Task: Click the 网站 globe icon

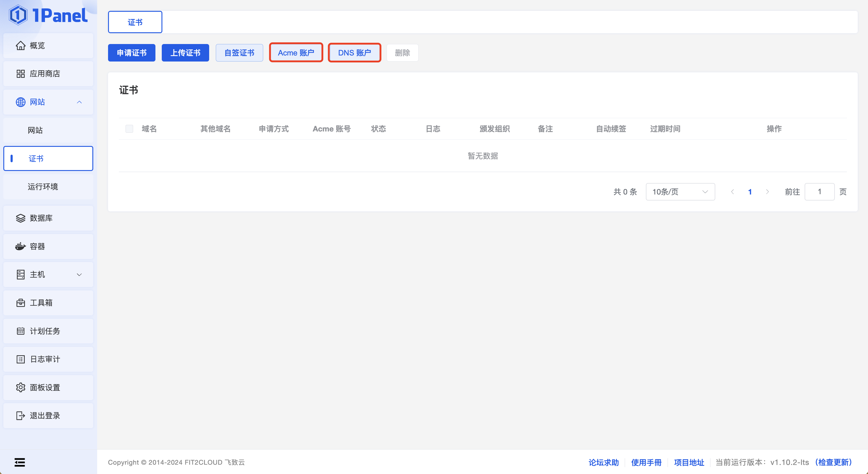Action: click(x=21, y=102)
